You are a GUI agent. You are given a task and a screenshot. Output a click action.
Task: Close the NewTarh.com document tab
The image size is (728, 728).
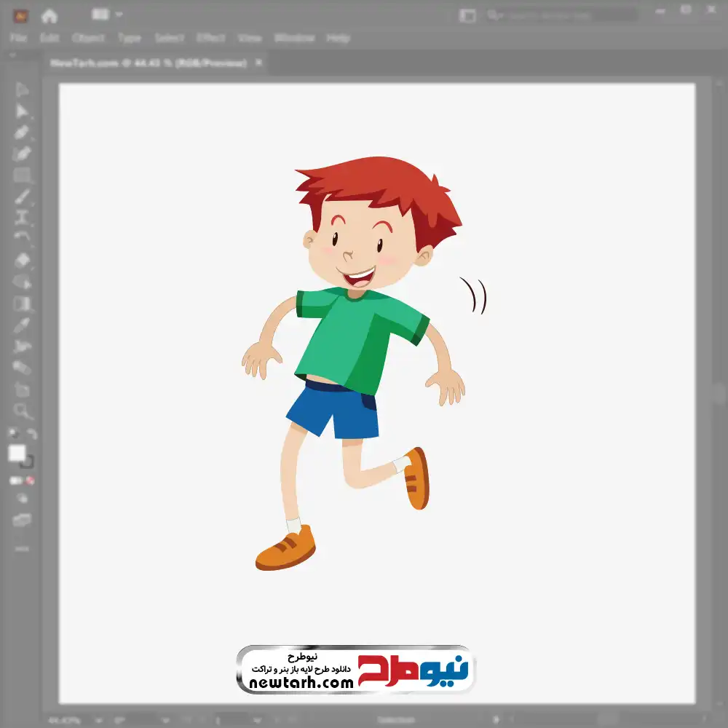pos(257,63)
